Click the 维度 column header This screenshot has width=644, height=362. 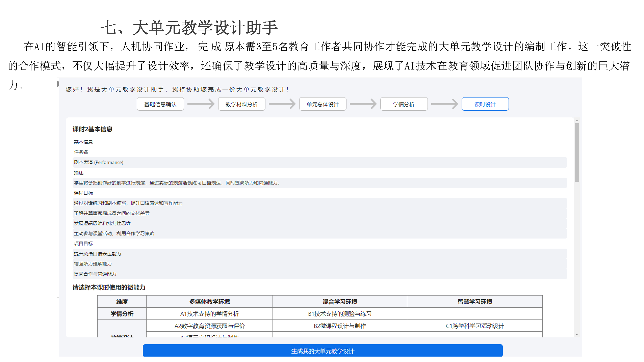[x=122, y=302]
